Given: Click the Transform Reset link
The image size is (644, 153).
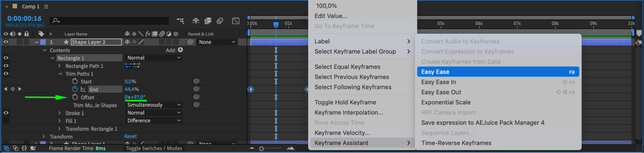Looking at the screenshot, I should click(x=130, y=137).
